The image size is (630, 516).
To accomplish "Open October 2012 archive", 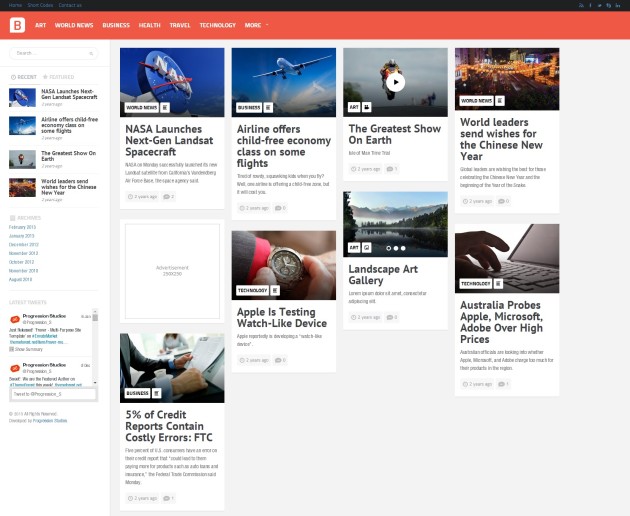I will [x=21, y=262].
